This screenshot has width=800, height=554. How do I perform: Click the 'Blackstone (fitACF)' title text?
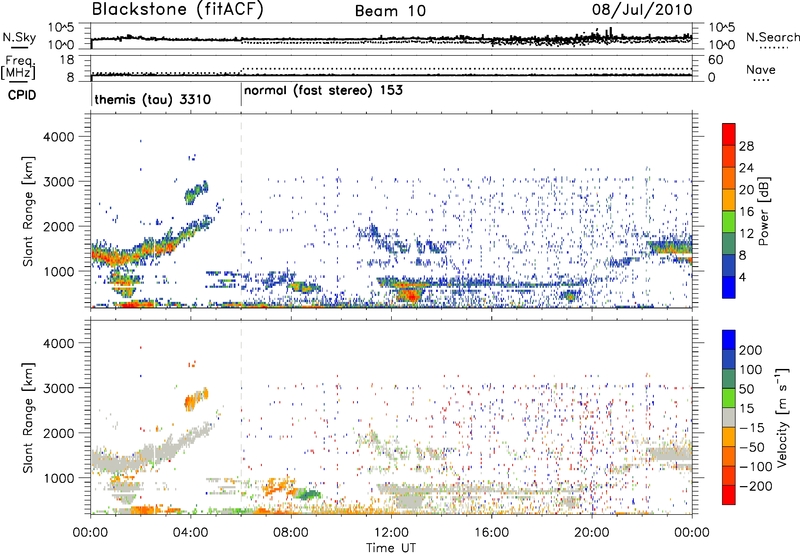tap(178, 10)
